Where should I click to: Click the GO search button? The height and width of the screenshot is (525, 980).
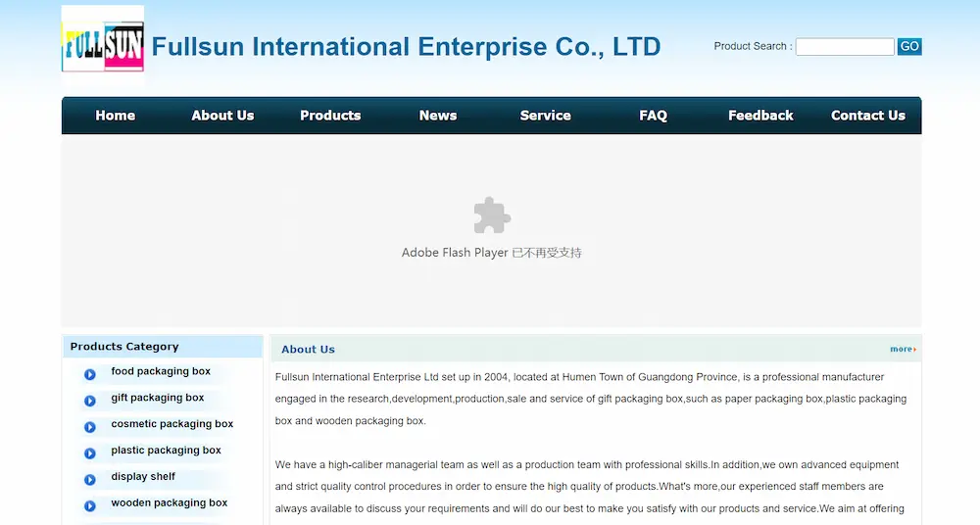click(909, 46)
